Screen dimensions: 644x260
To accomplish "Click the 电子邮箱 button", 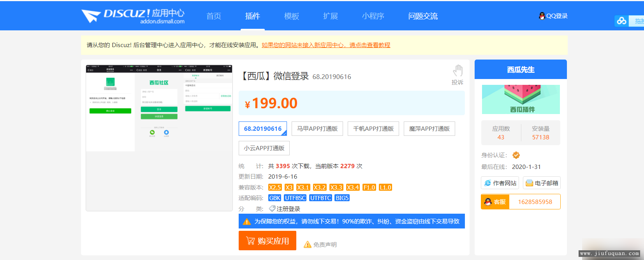I will tap(542, 183).
